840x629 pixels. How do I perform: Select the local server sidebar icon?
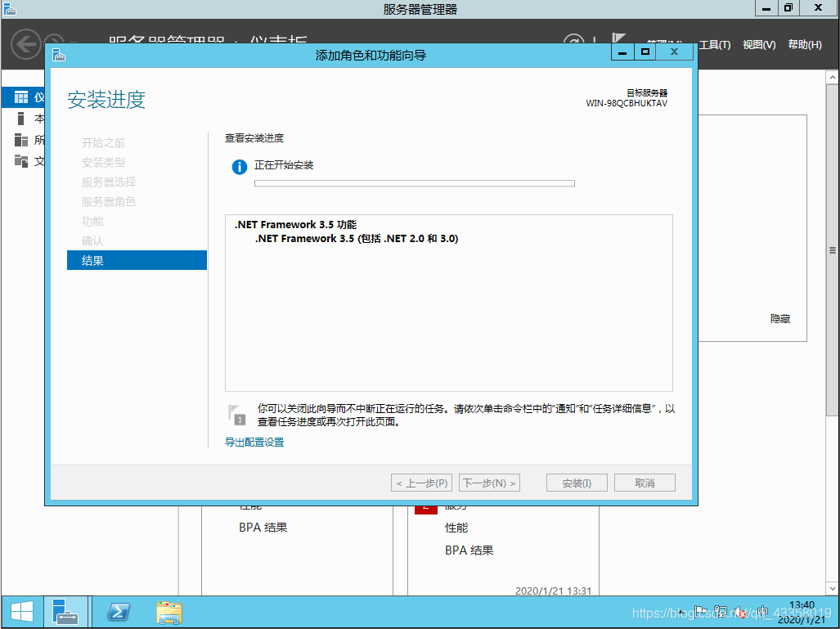click(x=21, y=119)
